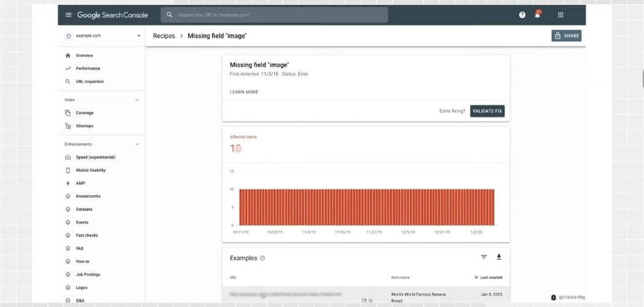Image resolution: width=644 pixels, height=307 pixels.
Task: Click the Fact checks layers icon
Action: point(68,236)
